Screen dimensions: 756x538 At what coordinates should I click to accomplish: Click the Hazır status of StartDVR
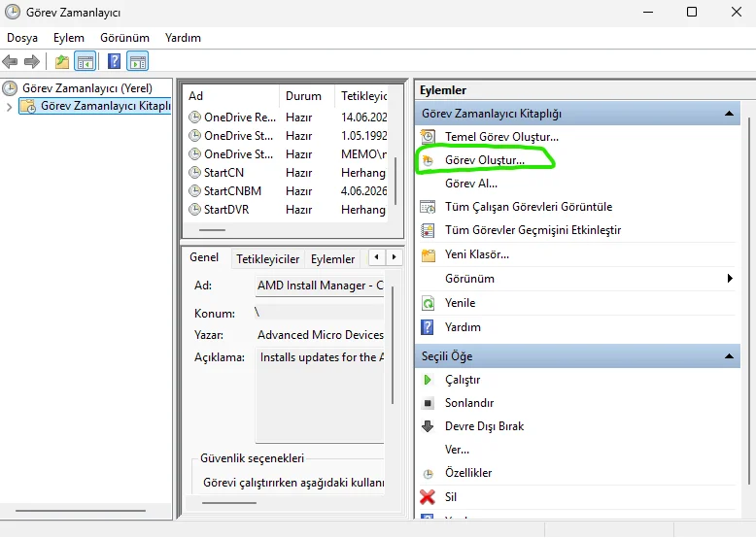coord(299,210)
